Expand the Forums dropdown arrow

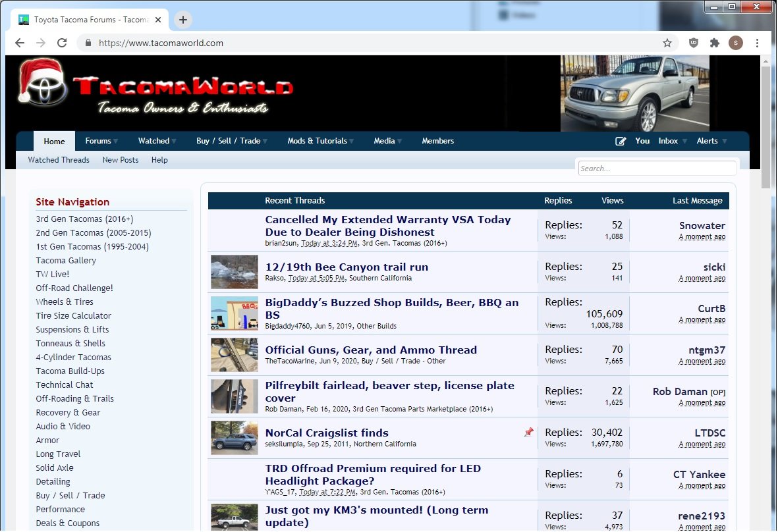click(115, 142)
